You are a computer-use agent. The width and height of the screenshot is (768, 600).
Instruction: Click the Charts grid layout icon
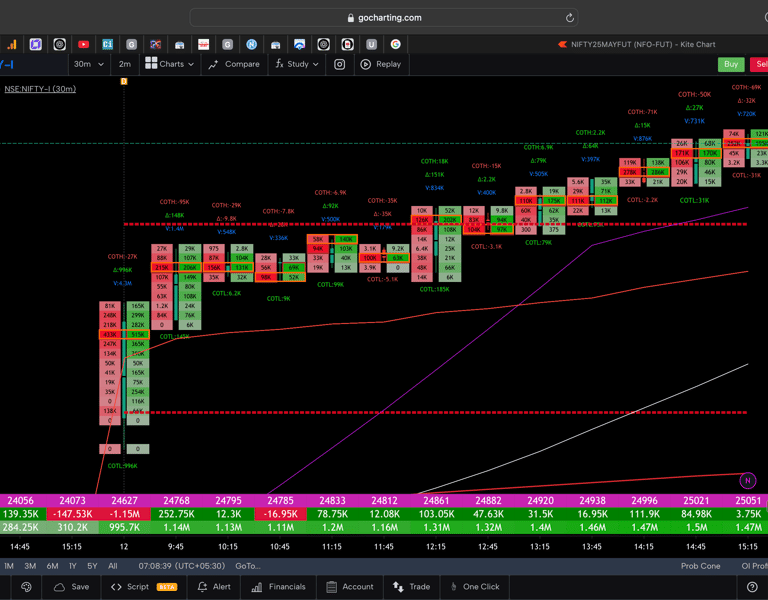pos(151,63)
